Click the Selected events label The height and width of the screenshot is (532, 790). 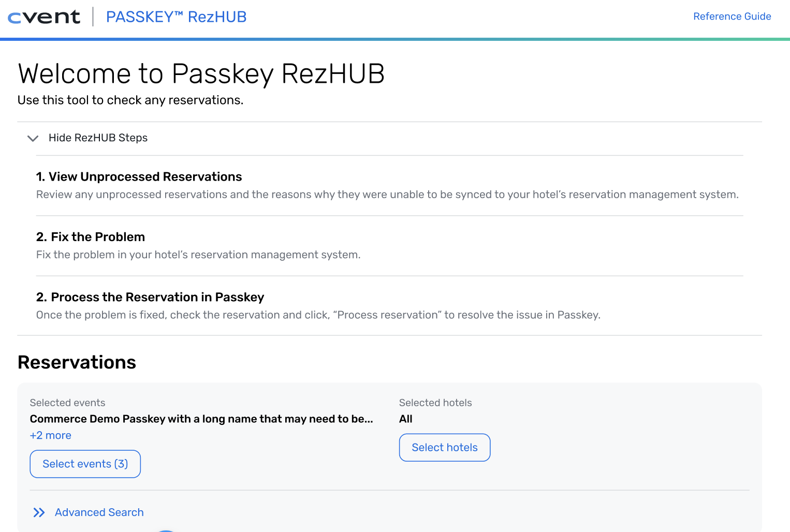(x=67, y=403)
